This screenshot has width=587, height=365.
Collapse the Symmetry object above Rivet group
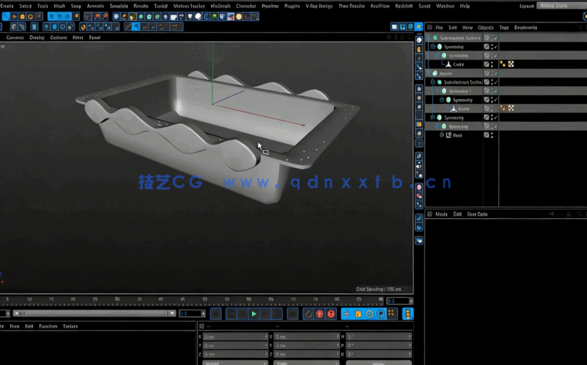coord(433,118)
